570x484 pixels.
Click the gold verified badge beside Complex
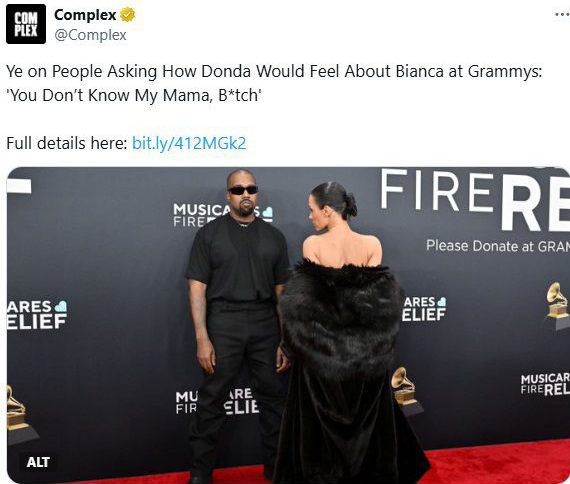(127, 15)
